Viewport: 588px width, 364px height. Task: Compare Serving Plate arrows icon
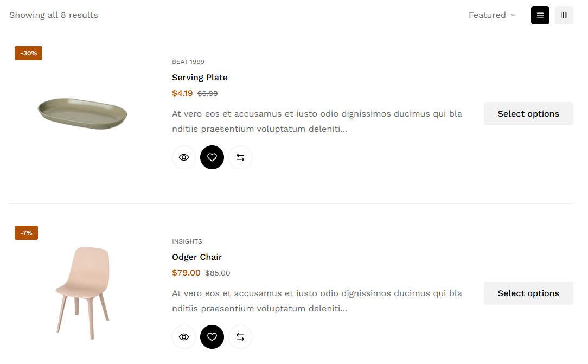pos(240,157)
